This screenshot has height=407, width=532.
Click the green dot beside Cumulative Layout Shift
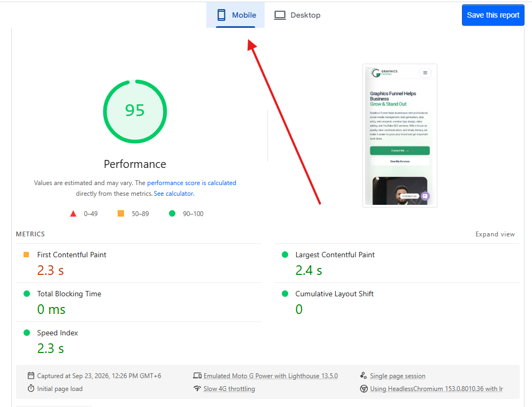coord(285,294)
